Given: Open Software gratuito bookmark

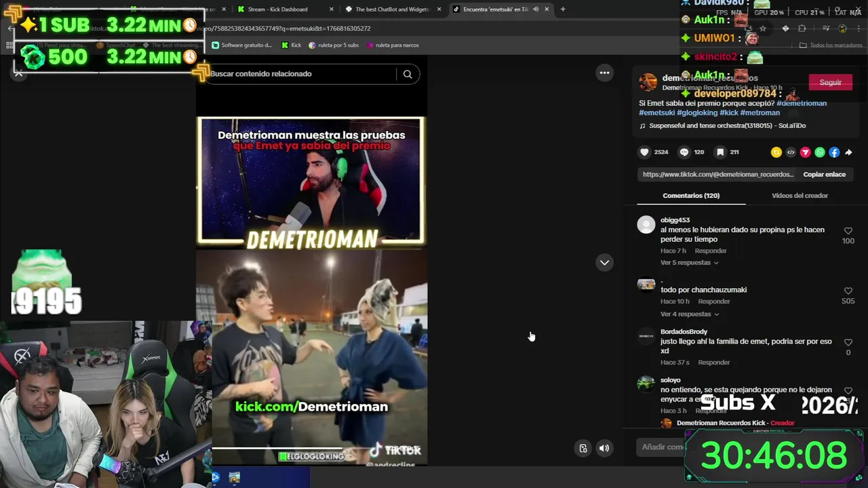Looking at the screenshot, I should [242, 45].
